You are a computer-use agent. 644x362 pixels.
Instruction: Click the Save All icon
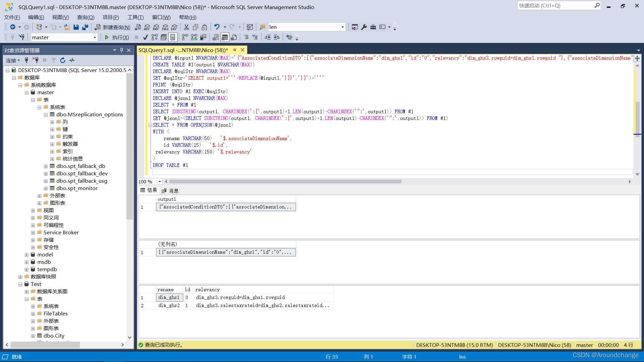85,27
